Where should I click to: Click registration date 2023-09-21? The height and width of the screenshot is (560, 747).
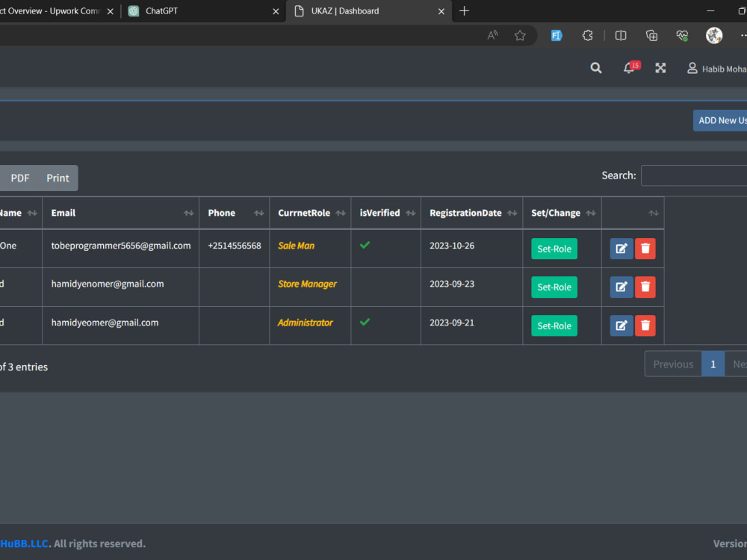[x=452, y=323]
